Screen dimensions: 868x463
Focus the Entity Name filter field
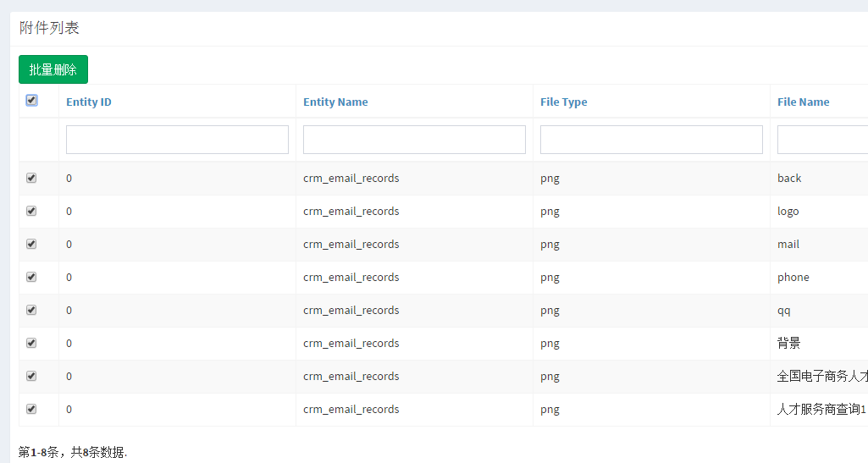[414, 140]
